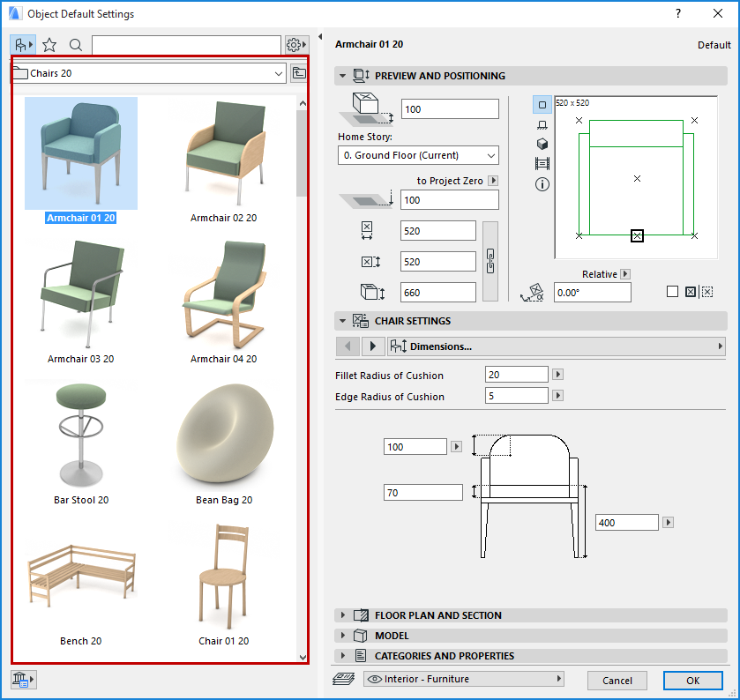Expand the Categories and Properties panel

coord(444,656)
